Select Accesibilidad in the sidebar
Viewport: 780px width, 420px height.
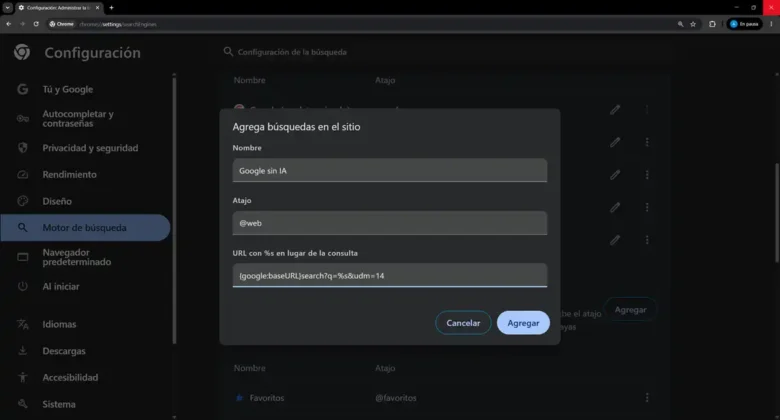pos(70,378)
